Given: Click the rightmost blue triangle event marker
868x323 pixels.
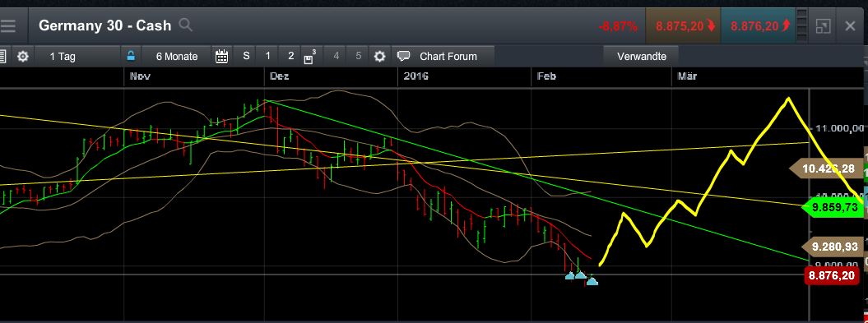Looking at the screenshot, I should click(592, 281).
